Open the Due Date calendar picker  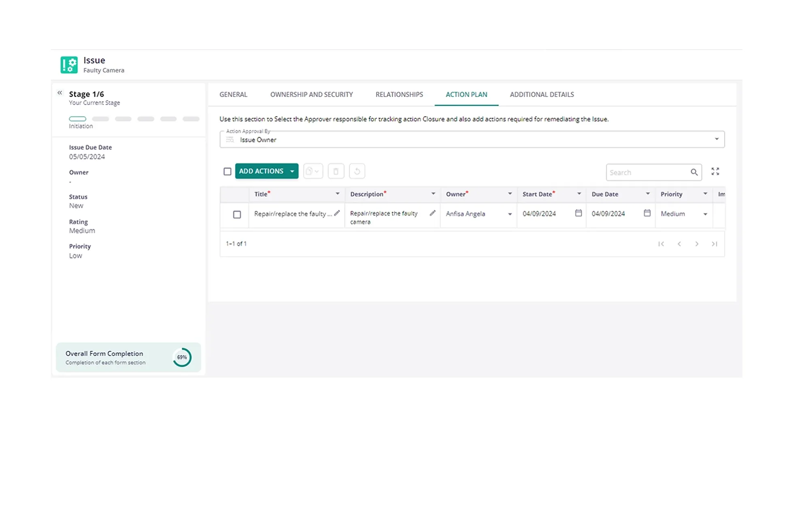click(x=647, y=213)
